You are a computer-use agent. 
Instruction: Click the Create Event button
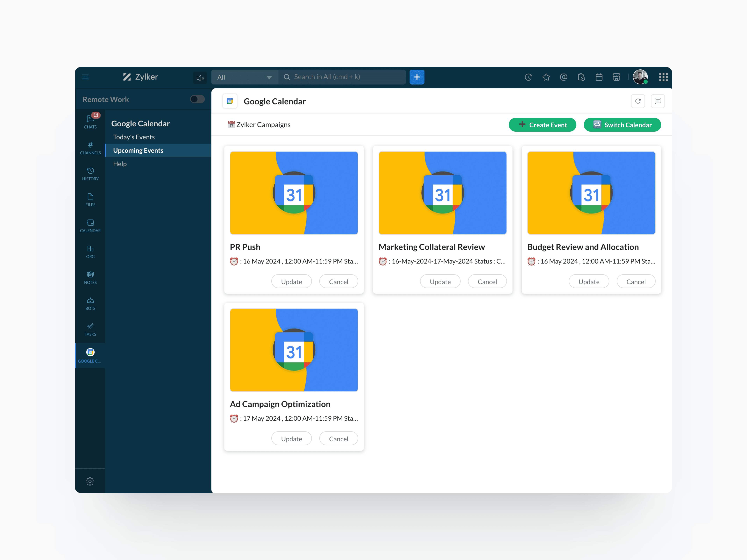click(542, 125)
